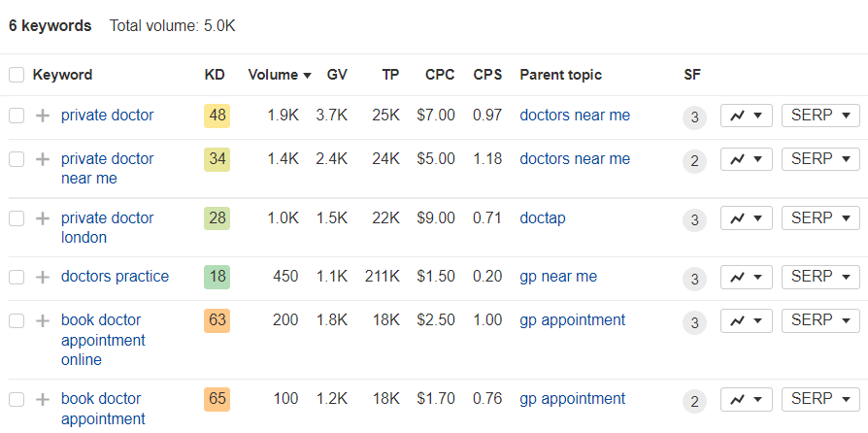Click the KD column header

coord(215,75)
